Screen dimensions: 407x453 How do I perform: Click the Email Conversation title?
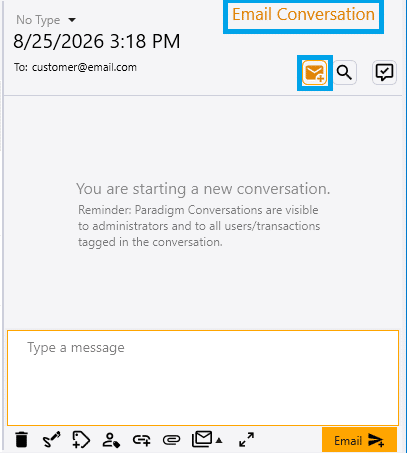(x=303, y=14)
